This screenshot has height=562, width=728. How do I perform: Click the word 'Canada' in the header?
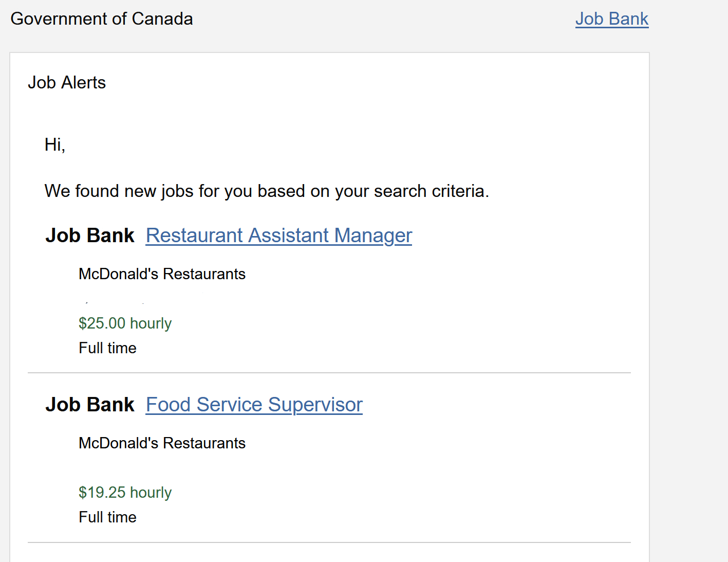(162, 19)
